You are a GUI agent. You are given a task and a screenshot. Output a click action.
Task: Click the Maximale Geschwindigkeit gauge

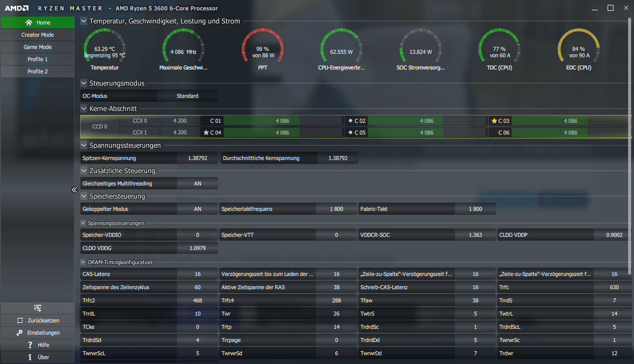pos(183,49)
